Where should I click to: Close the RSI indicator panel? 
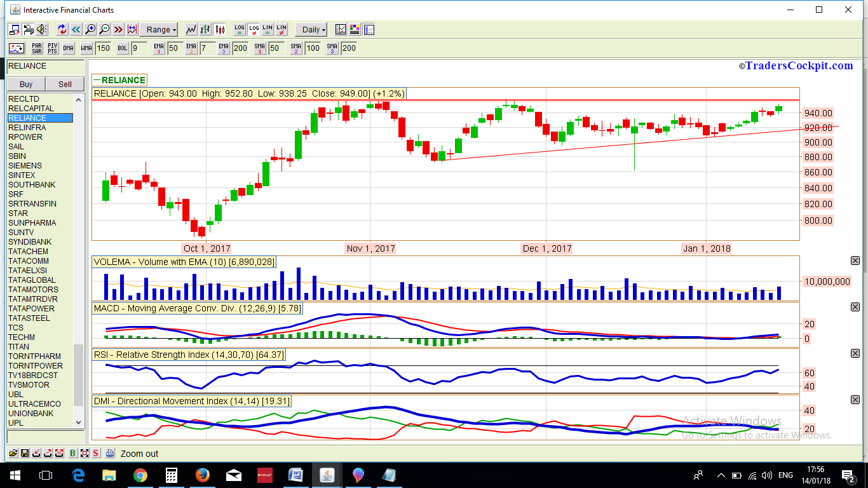855,353
